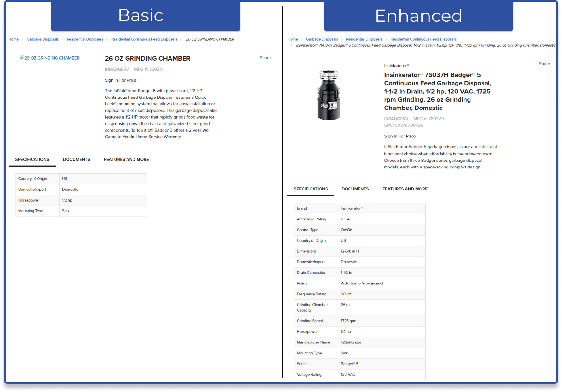Select DOCUMENTS tab in Basic panel
Screen dimensions: 562x392
coord(76,159)
